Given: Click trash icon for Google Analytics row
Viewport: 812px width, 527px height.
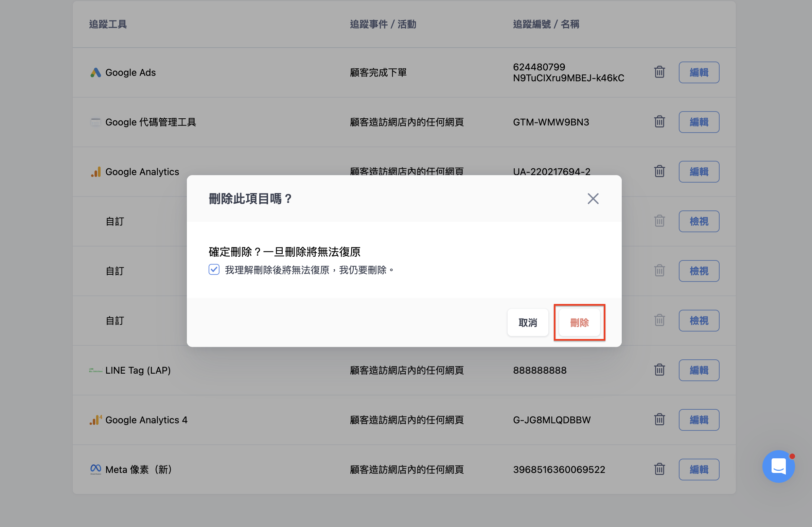Looking at the screenshot, I should click(x=659, y=171).
